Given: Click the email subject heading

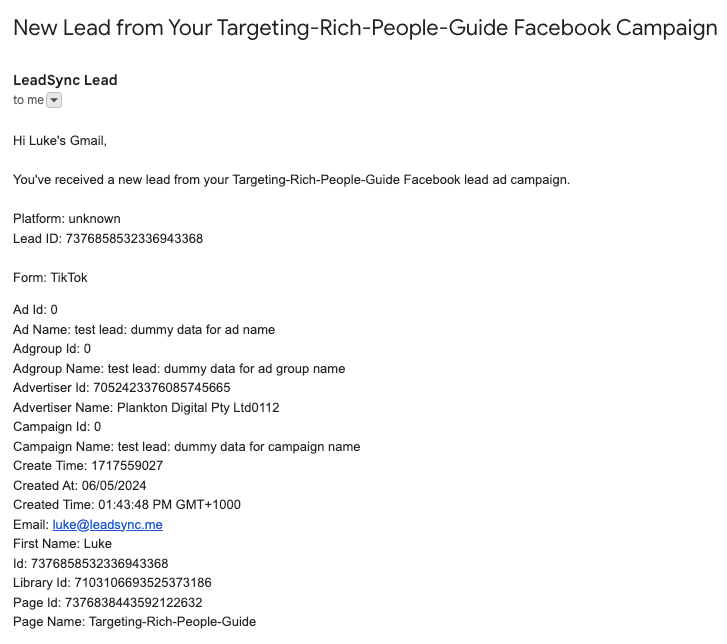Looking at the screenshot, I should [364, 28].
